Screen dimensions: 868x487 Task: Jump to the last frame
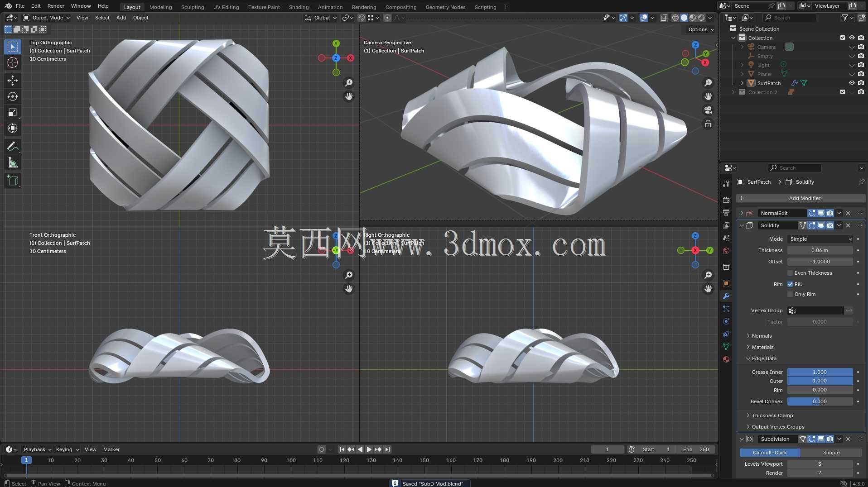[387, 449]
